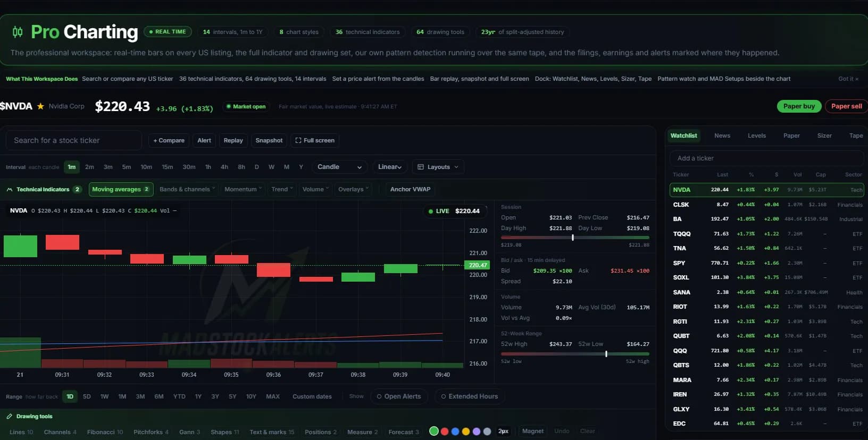This screenshot has width=868, height=440.
Task: Open the Candle chart style dropdown
Action: click(339, 167)
